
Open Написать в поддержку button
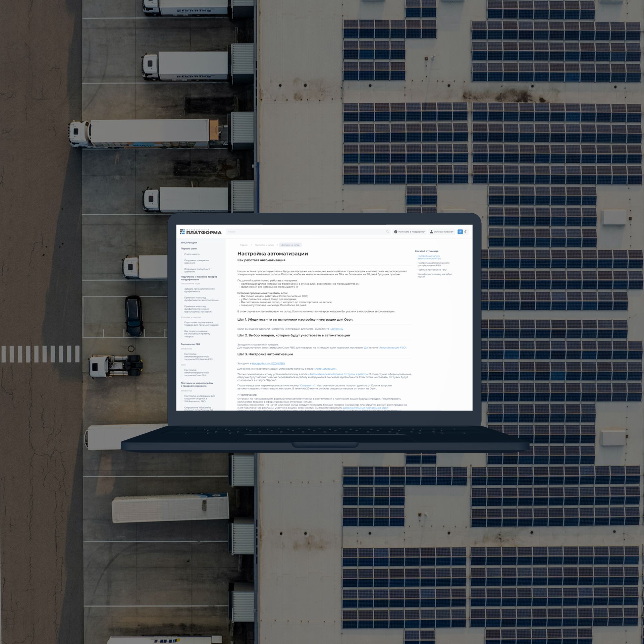coord(411,232)
